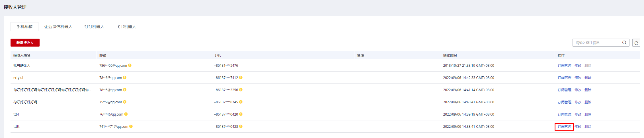Delete recipient with 75**9@qq.com
Viewport: 644px width, 138px height.
[588, 102]
